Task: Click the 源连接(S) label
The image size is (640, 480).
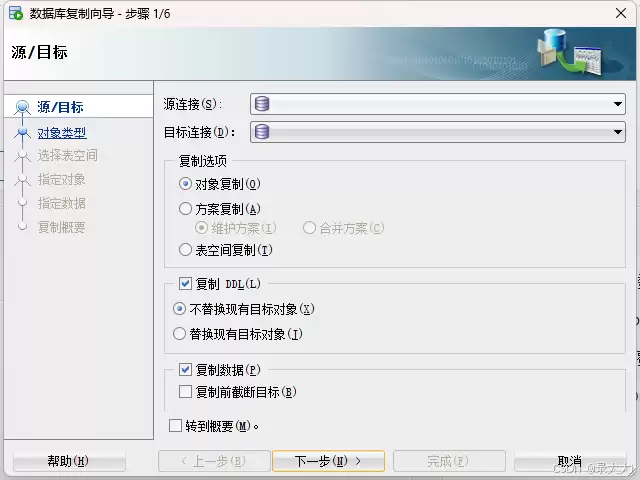Action: [x=192, y=104]
